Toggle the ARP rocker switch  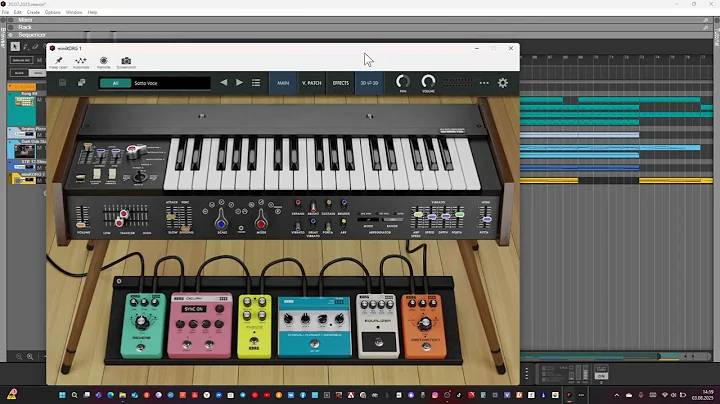343,224
